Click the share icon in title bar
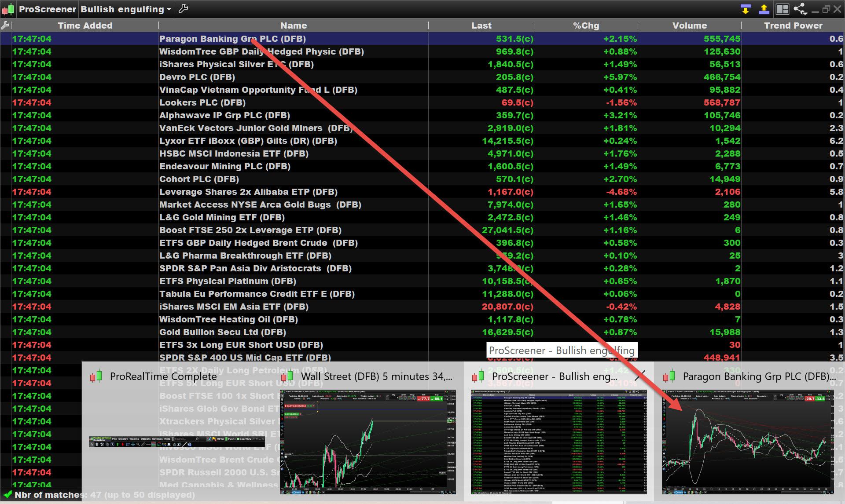 tap(800, 9)
